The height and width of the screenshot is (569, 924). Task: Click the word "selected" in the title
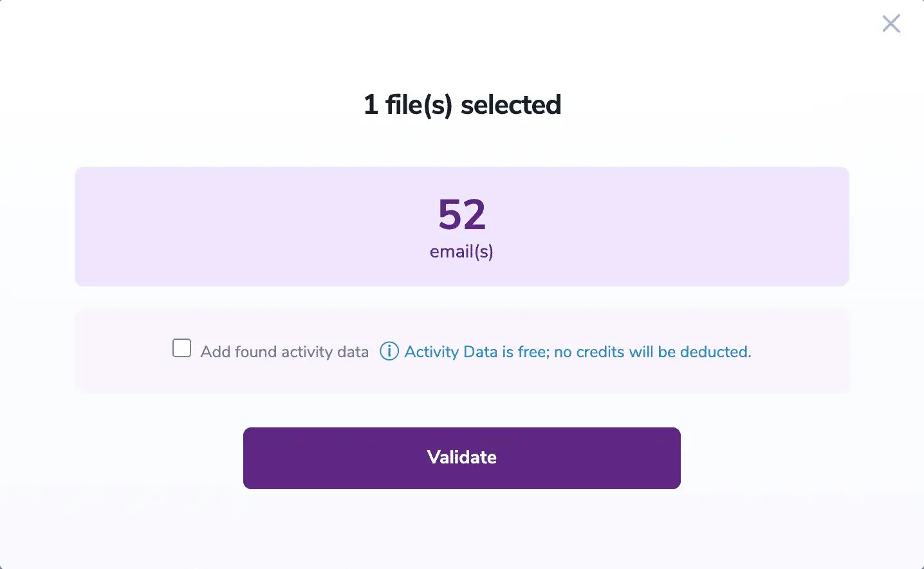click(x=511, y=105)
